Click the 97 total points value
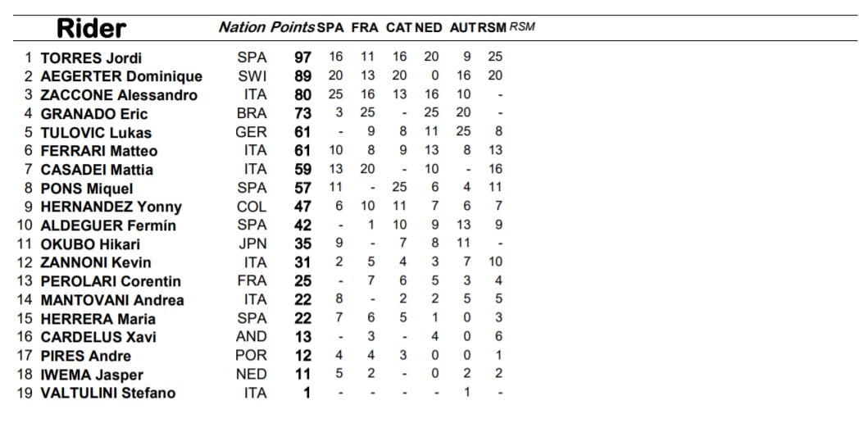 coord(302,57)
